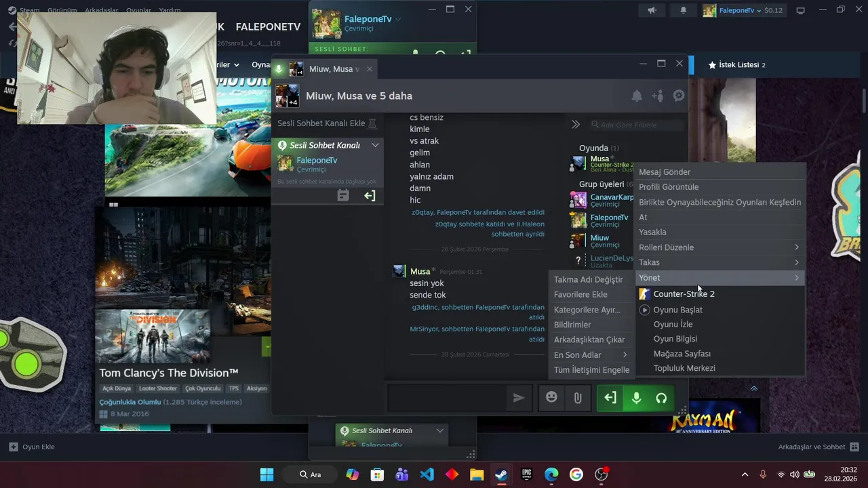Screen dimensions: 868x488
Task: Click the Steam notifications bell
Action: 683,10
